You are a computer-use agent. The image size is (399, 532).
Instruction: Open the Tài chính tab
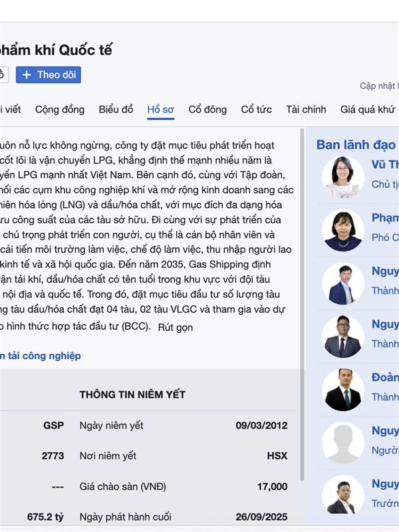(x=306, y=110)
